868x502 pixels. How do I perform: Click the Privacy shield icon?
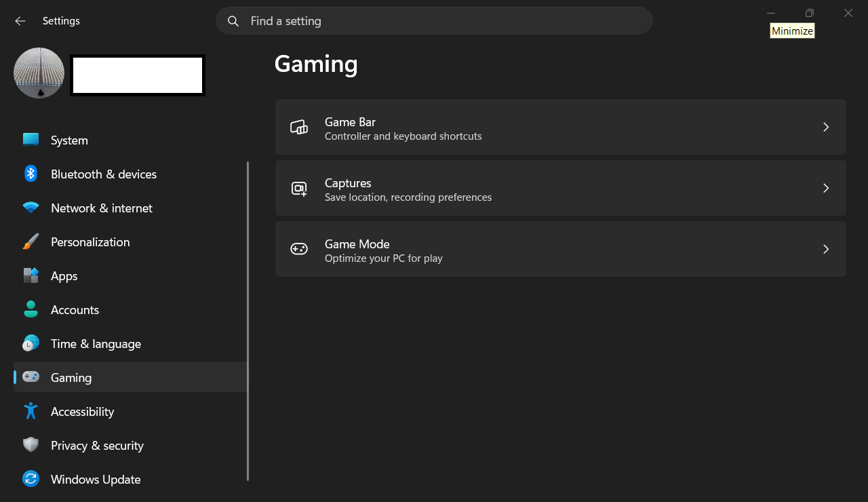(31, 445)
